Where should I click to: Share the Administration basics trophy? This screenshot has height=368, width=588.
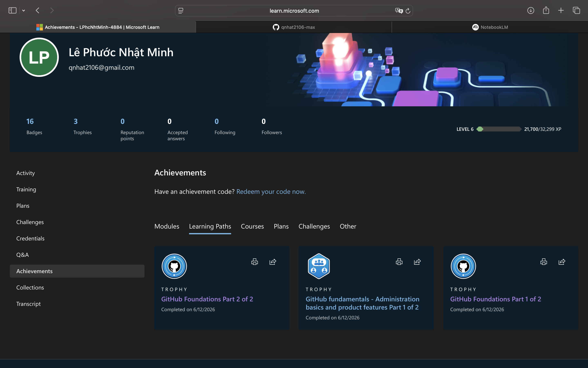coord(418,262)
